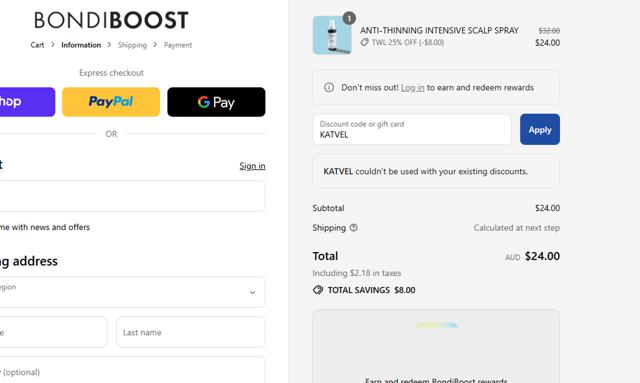Click the discount code field containing KATVEL
The width and height of the screenshot is (640, 383).
(x=412, y=129)
